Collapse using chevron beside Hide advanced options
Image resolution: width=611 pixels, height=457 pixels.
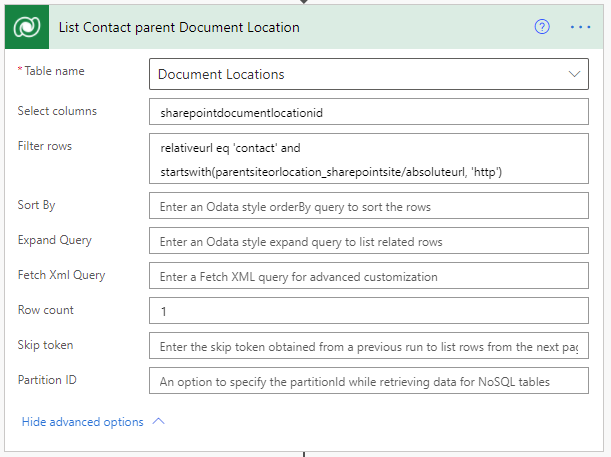coord(158,421)
